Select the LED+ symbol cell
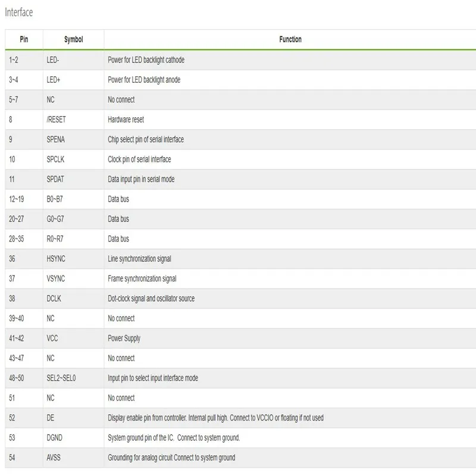Viewport: 476px width, 476px height. pyautogui.click(x=54, y=80)
